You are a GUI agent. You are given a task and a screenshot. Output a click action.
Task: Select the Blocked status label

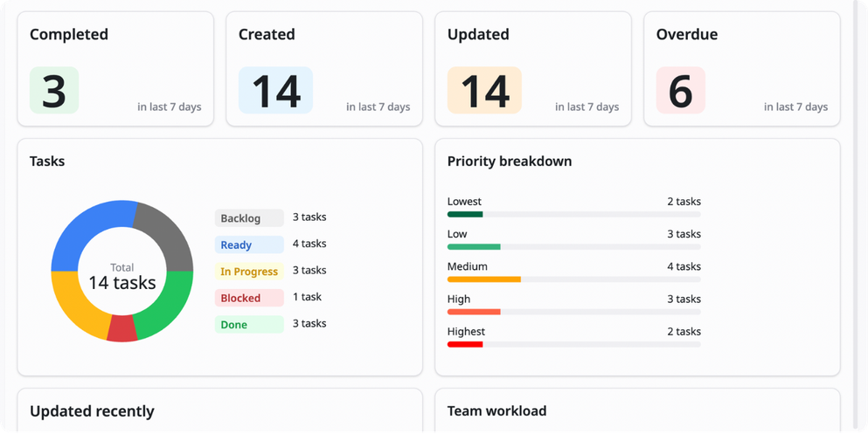point(249,298)
